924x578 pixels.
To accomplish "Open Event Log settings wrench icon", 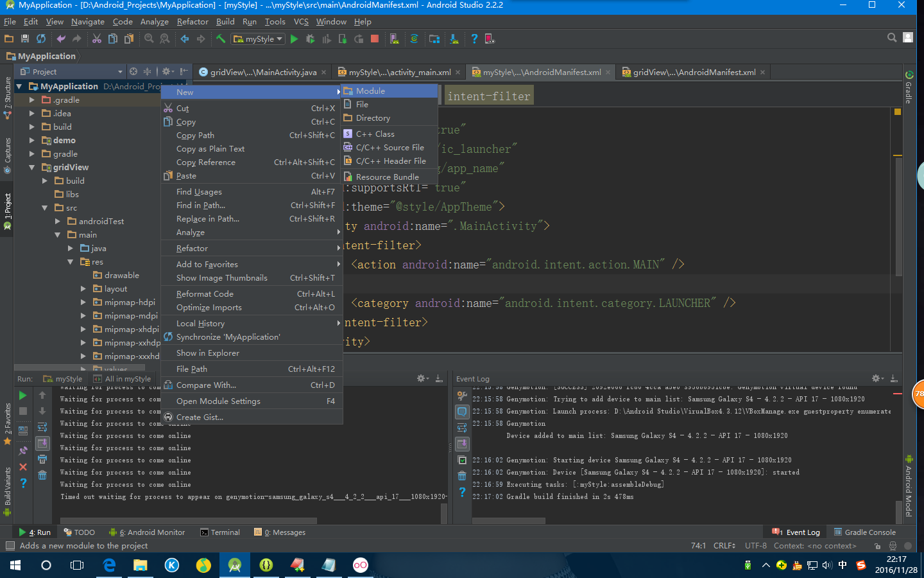I will 462,396.
